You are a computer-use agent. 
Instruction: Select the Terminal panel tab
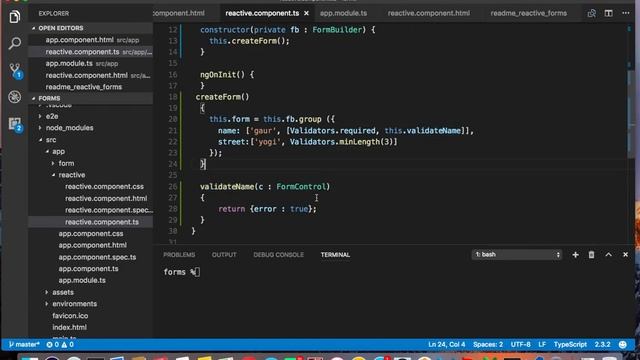pyautogui.click(x=335, y=255)
